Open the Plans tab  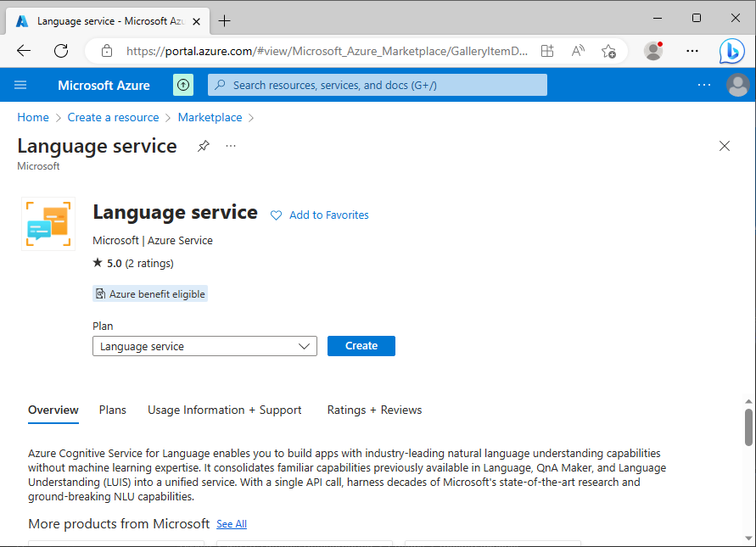pyautogui.click(x=112, y=410)
